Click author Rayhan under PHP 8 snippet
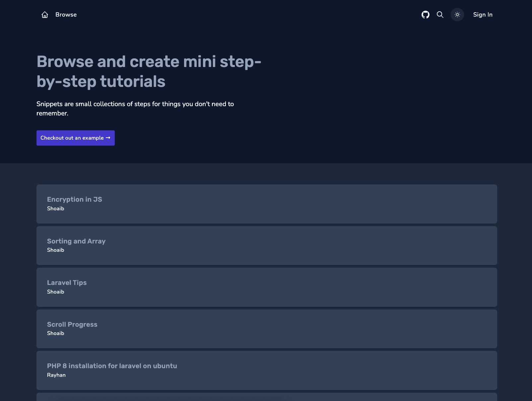This screenshot has height=401, width=532. click(56, 375)
